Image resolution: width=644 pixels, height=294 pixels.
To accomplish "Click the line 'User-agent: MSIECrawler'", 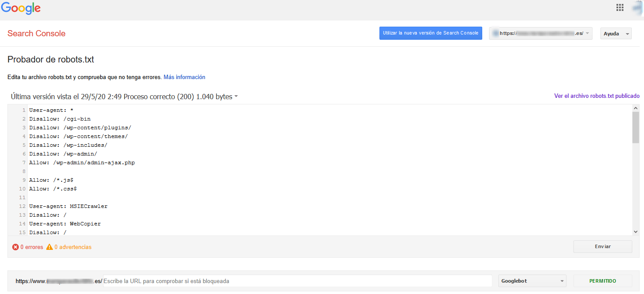I will coord(68,206).
